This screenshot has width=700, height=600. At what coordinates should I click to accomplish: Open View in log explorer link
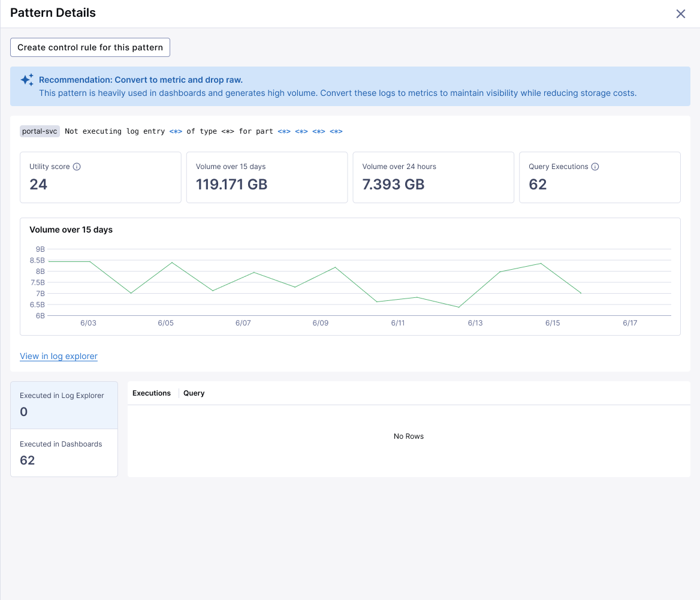59,356
